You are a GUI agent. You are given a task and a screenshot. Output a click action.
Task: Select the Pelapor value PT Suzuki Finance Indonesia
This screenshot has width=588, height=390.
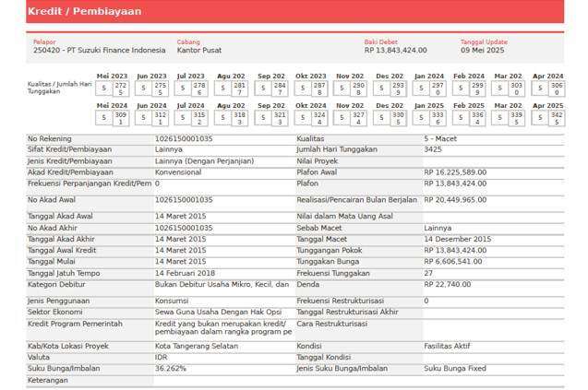pos(100,50)
